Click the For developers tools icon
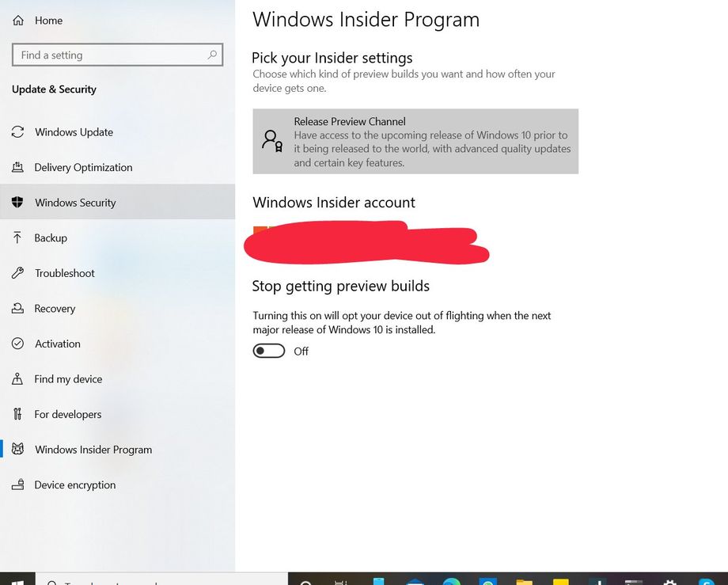728x585 pixels. pyautogui.click(x=17, y=414)
